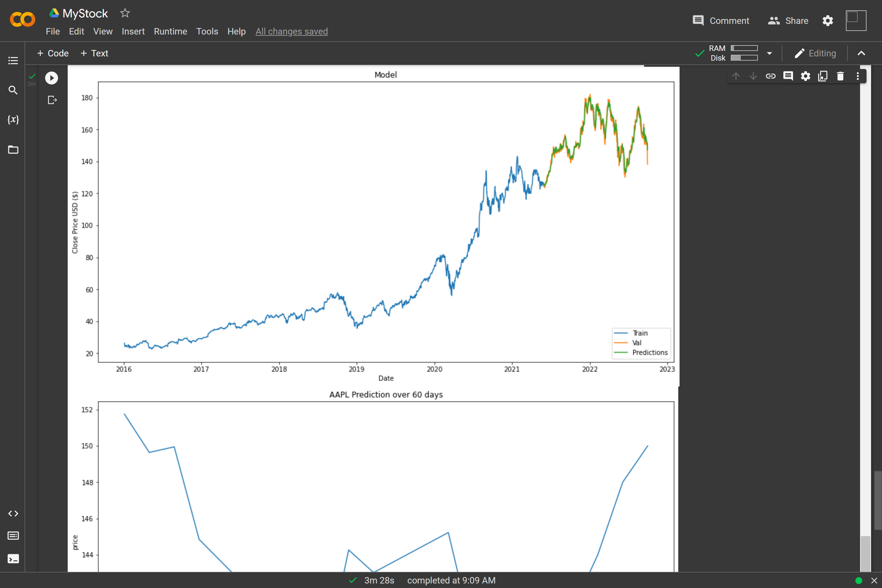Open code snippets panel
Image resolution: width=882 pixels, height=588 pixels.
[x=13, y=514]
